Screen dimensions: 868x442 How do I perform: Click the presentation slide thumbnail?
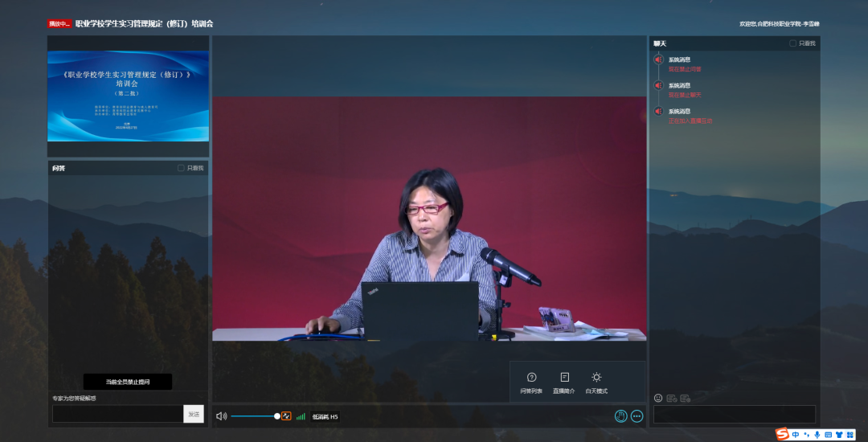[x=128, y=96]
